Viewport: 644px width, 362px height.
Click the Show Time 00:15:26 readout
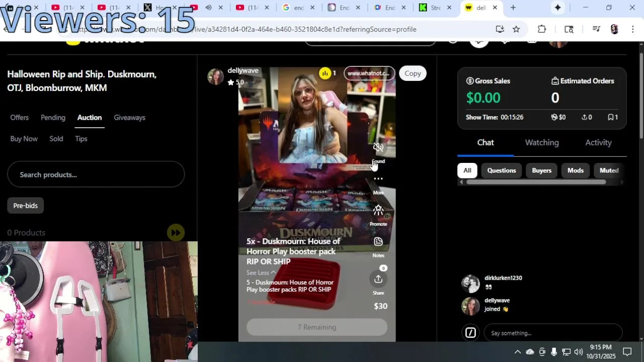point(495,117)
